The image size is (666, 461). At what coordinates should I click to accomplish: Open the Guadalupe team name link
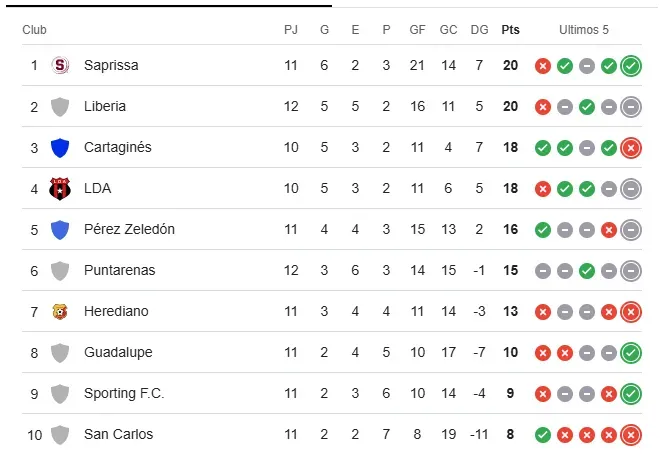[x=116, y=353]
